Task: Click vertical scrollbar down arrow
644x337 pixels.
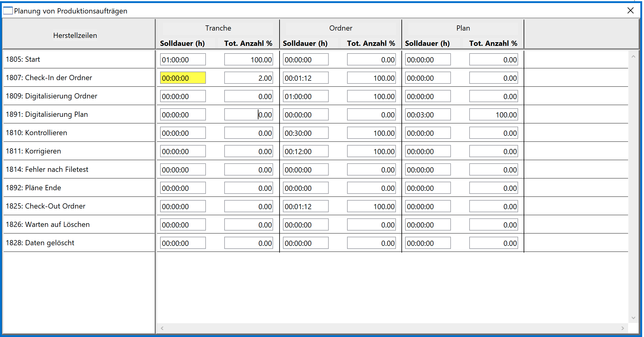Action: coord(633,318)
